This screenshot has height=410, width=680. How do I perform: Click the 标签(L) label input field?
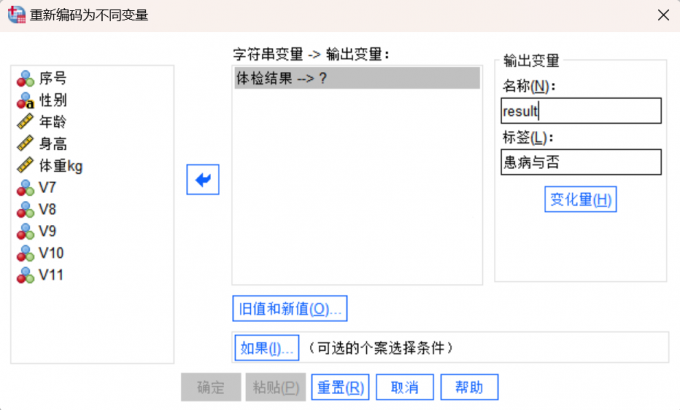581,162
